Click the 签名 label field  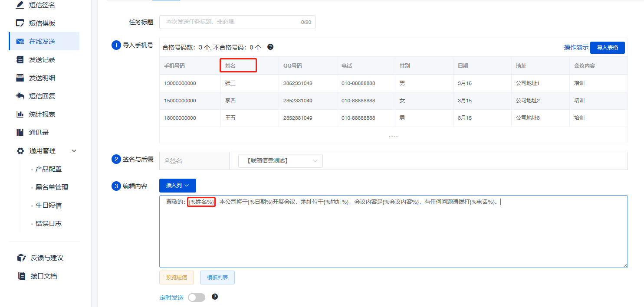point(194,160)
